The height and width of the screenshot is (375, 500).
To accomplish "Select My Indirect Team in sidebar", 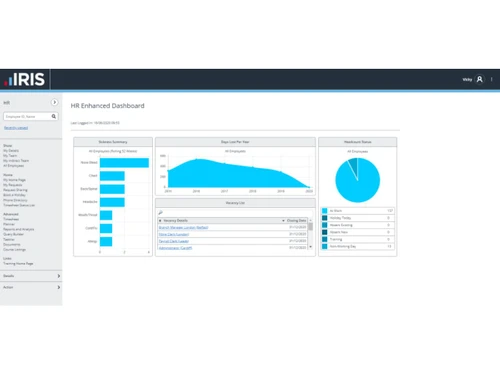I will click(16, 161).
